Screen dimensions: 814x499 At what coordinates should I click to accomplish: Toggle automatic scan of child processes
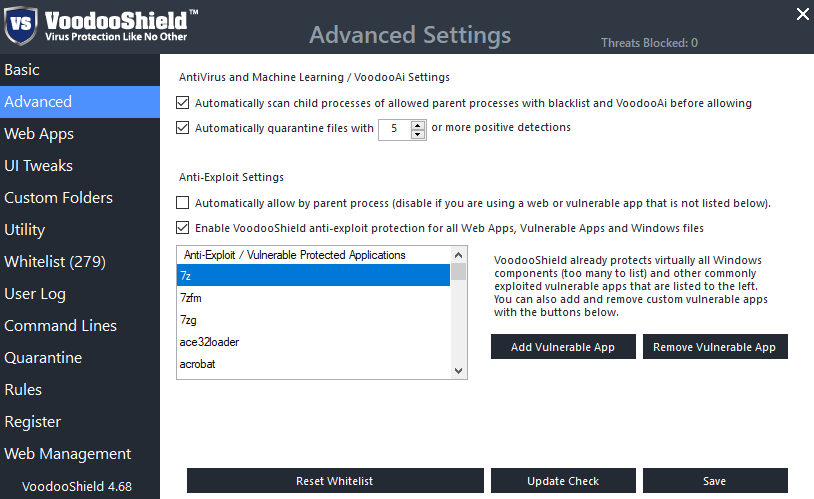tap(182, 103)
